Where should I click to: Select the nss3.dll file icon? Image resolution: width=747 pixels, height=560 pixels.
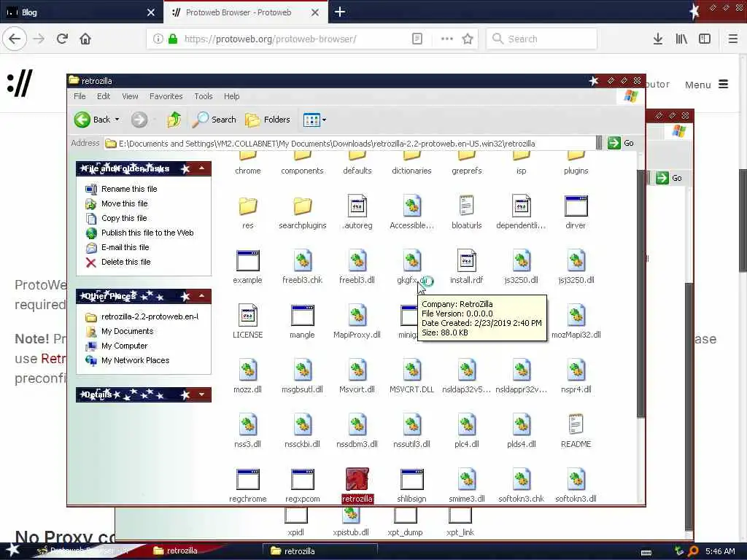coord(248,424)
